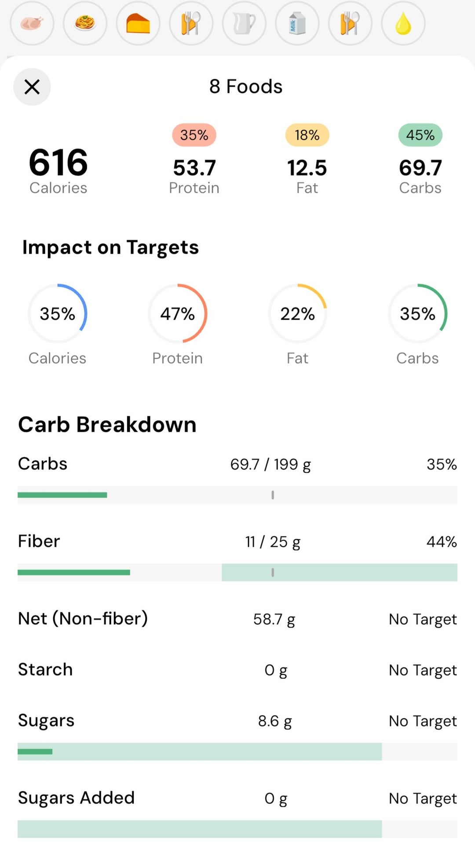Select the spaghetti pasta food icon

[x=85, y=23]
